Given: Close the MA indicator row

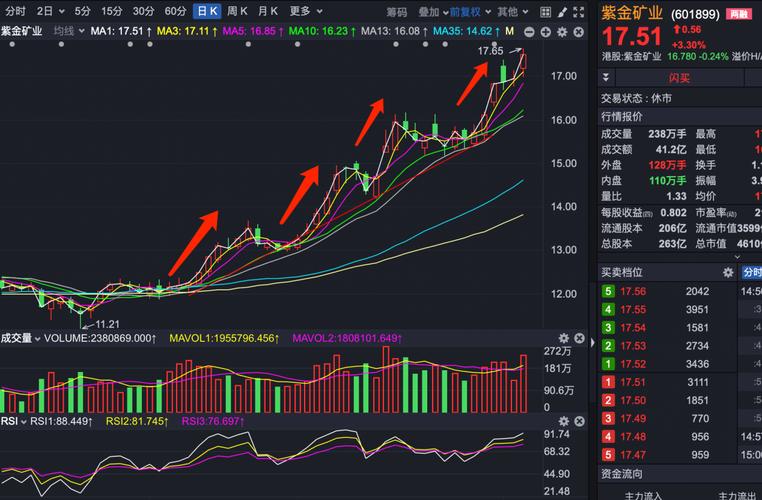Looking at the screenshot, I should [579, 31].
